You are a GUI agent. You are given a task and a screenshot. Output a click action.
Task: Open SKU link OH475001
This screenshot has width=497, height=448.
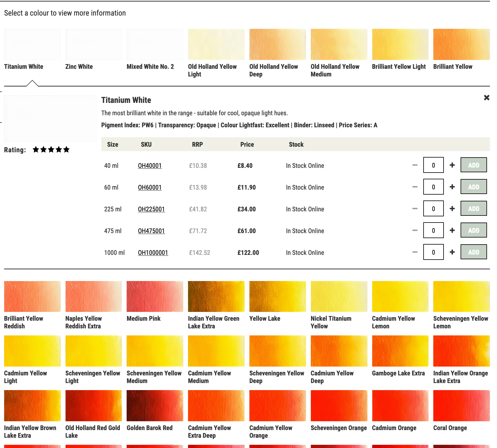pyautogui.click(x=151, y=231)
